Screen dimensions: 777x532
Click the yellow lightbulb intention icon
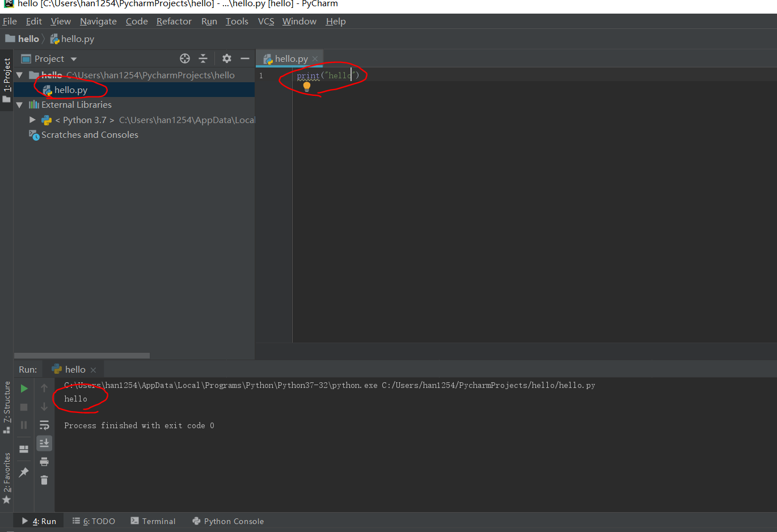[307, 87]
